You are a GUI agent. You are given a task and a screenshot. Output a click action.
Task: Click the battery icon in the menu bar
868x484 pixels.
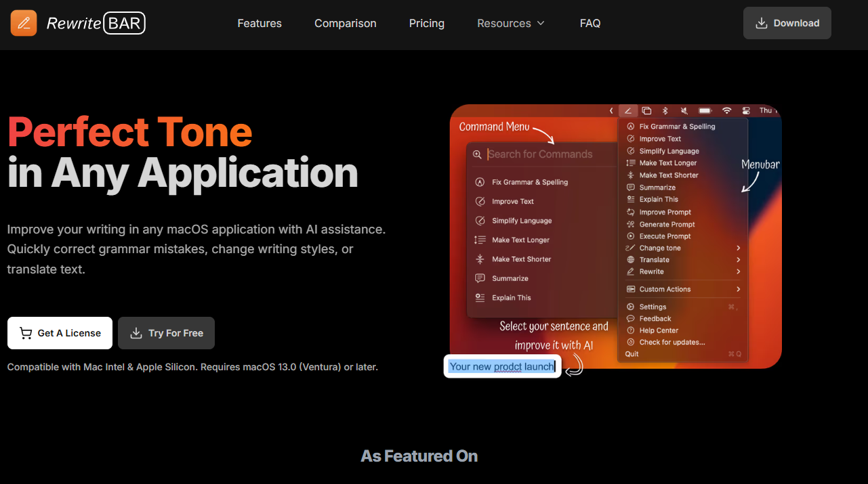(705, 111)
